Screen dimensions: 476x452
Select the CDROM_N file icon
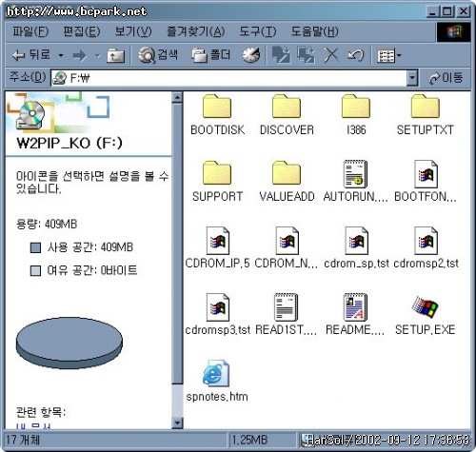(x=287, y=241)
